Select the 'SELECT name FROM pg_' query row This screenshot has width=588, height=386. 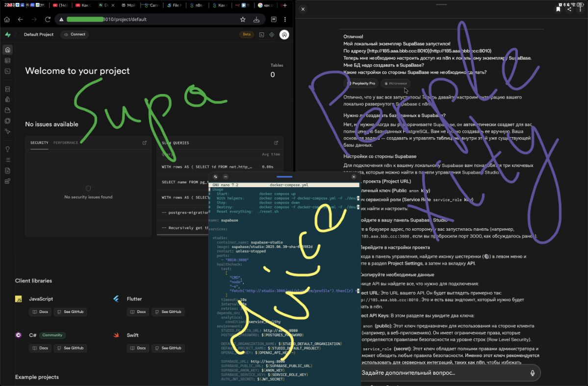[220, 182]
